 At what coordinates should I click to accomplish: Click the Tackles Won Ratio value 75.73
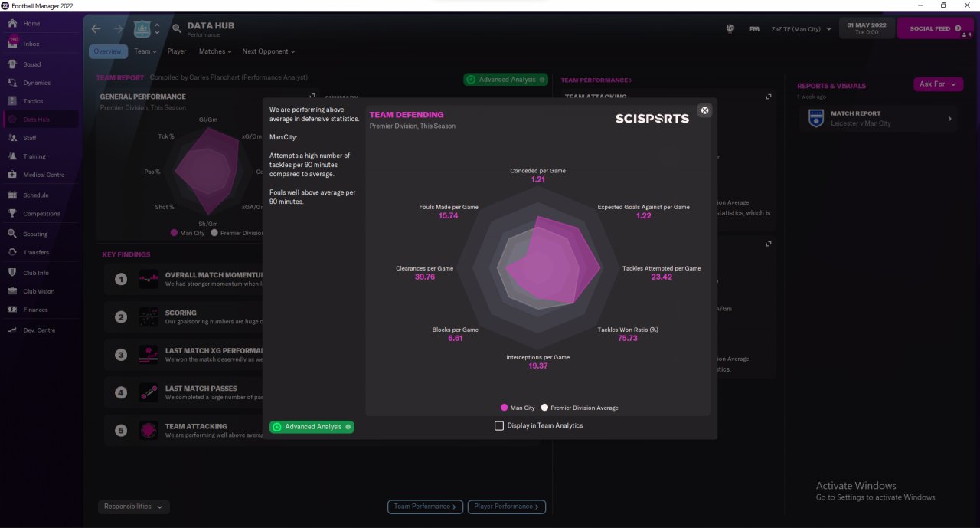click(x=628, y=338)
